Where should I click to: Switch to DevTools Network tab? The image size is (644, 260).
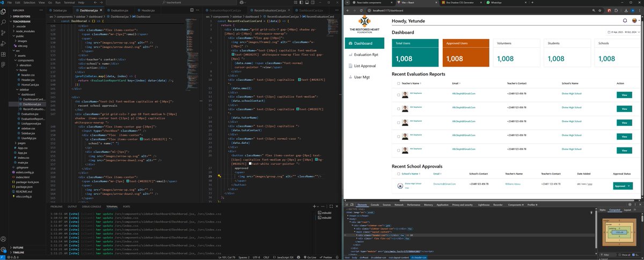pos(399,205)
